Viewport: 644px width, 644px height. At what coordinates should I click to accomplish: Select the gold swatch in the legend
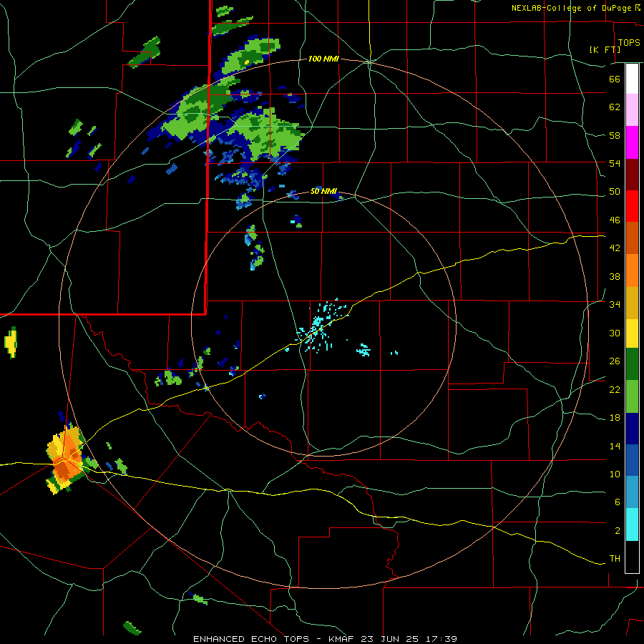632,303
